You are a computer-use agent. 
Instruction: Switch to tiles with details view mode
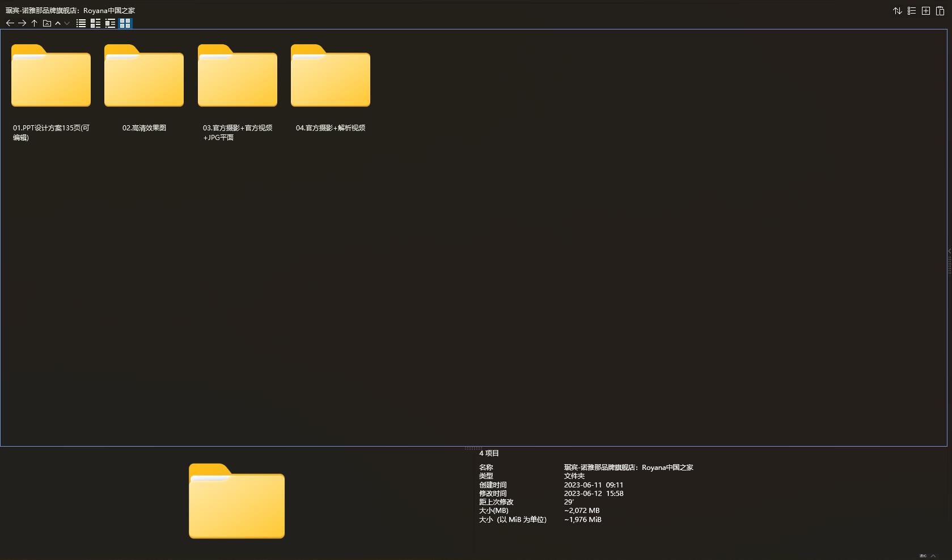coord(110,23)
